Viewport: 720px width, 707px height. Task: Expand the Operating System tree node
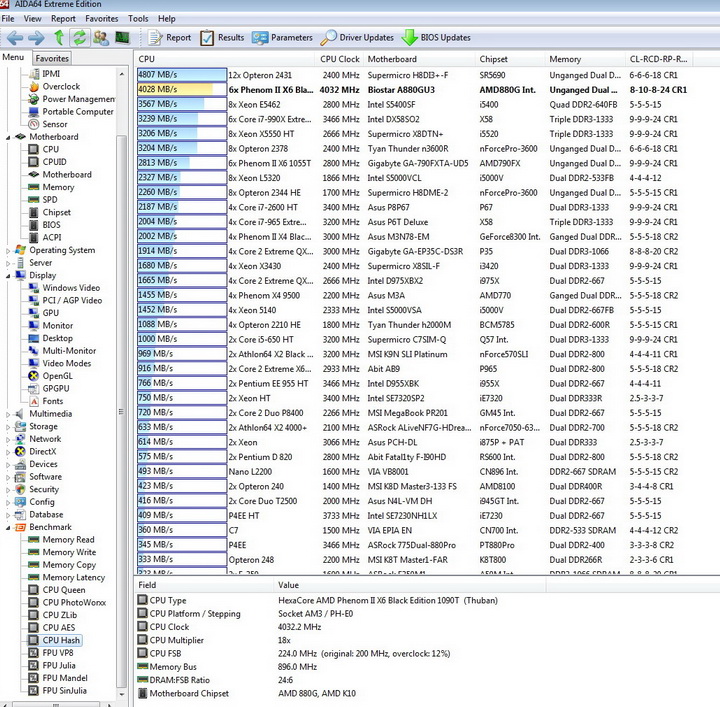8,251
